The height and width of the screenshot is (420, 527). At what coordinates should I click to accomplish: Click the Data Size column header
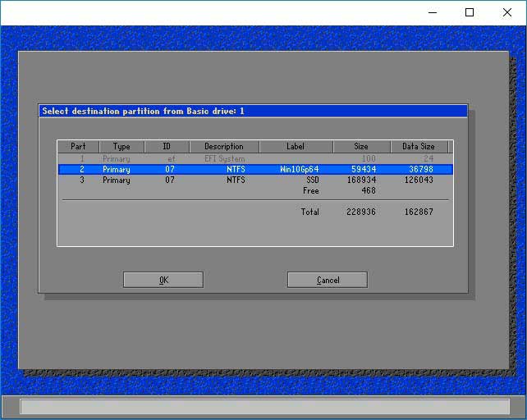[x=419, y=147]
